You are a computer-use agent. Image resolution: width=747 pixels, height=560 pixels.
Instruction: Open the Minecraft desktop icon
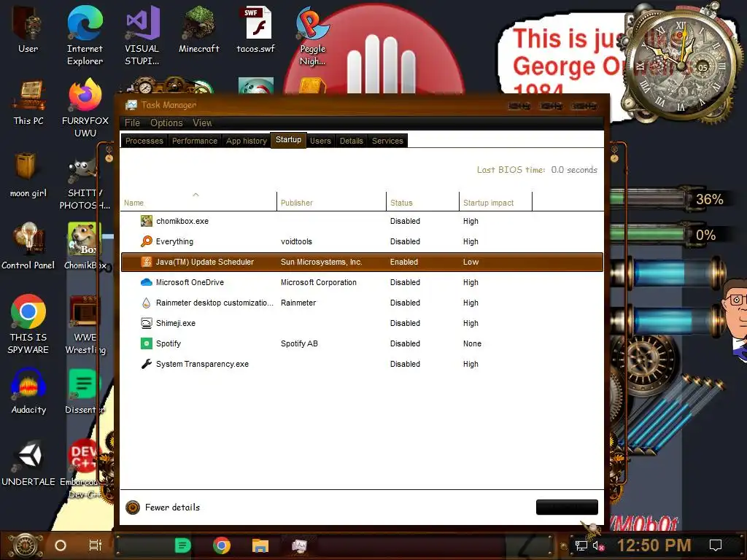[198, 23]
